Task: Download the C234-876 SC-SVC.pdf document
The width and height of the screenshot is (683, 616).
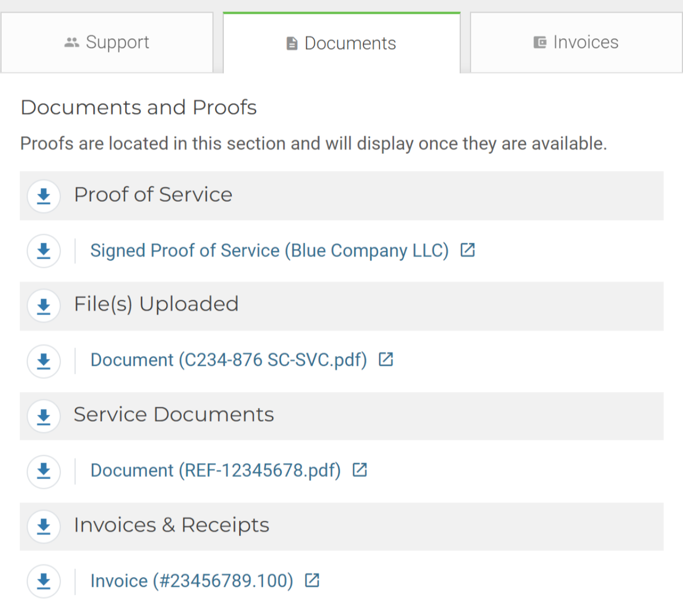Action: pyautogui.click(x=44, y=362)
